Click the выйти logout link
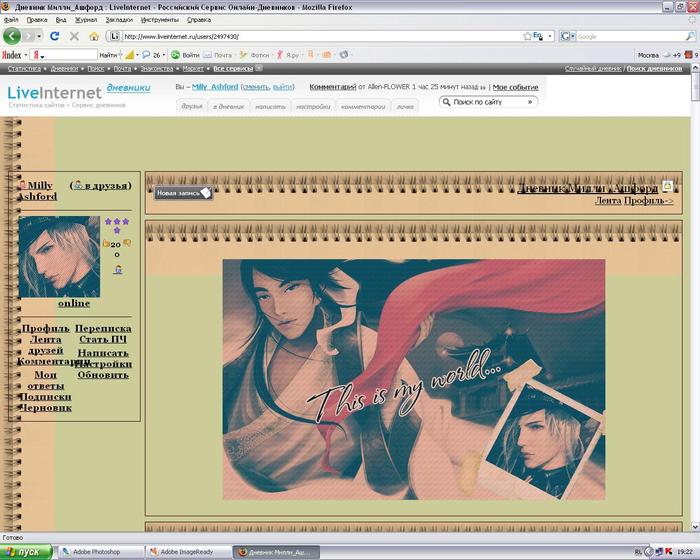700x560 pixels. tap(282, 87)
